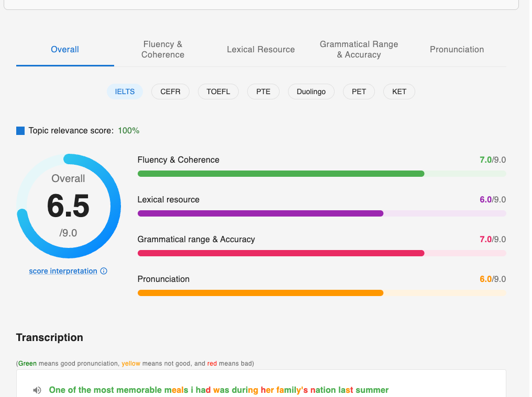Click the Pronunciation score 6.0/9.0
The image size is (532, 397).
[493, 279]
